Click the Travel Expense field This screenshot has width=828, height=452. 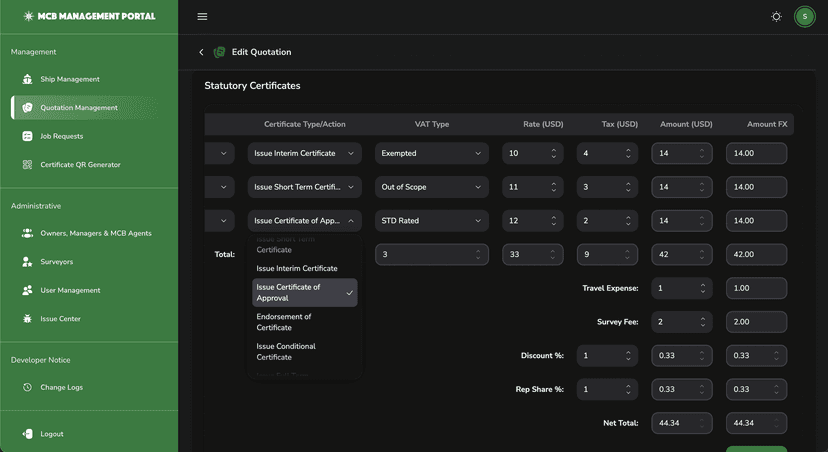[682, 288]
